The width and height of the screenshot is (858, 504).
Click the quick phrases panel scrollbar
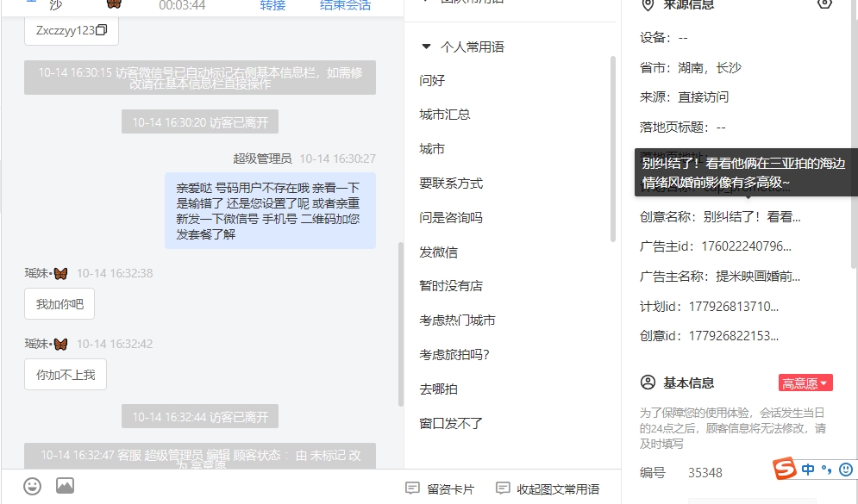613,149
